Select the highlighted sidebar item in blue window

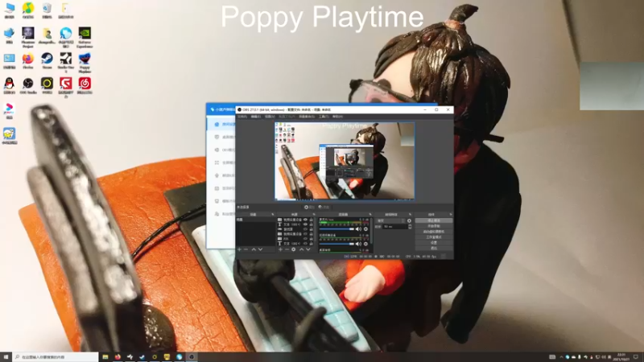(222, 124)
